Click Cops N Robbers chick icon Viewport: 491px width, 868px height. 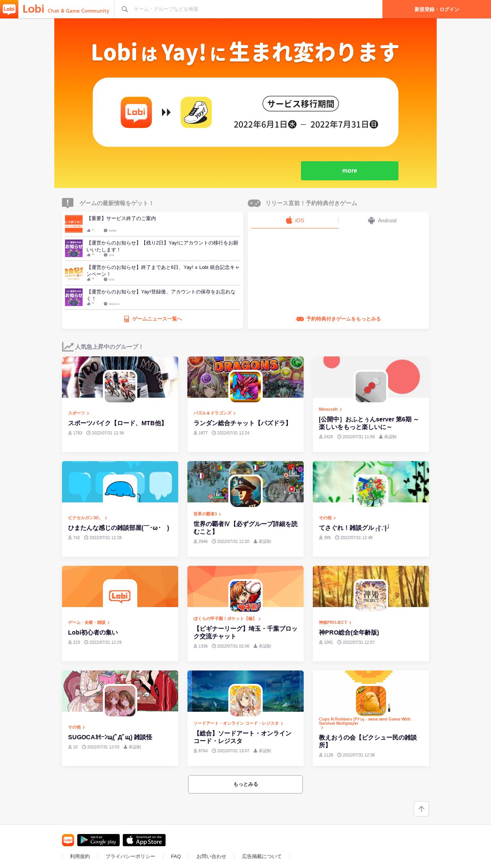click(x=371, y=701)
